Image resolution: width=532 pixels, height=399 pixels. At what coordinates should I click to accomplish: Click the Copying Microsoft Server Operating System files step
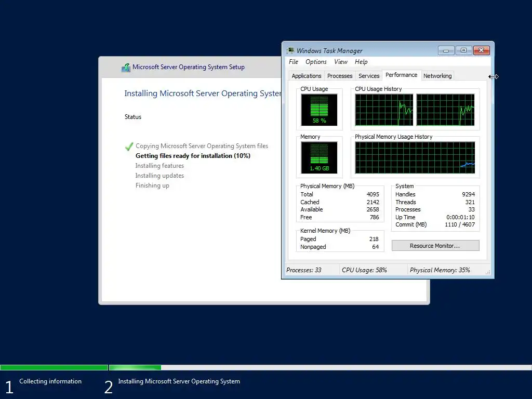click(202, 146)
